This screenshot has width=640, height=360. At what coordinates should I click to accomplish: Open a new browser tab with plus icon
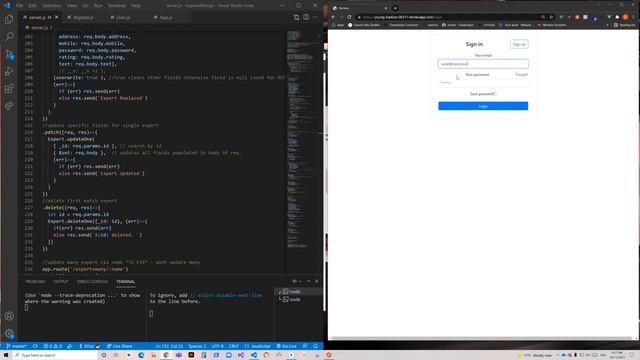click(x=395, y=8)
